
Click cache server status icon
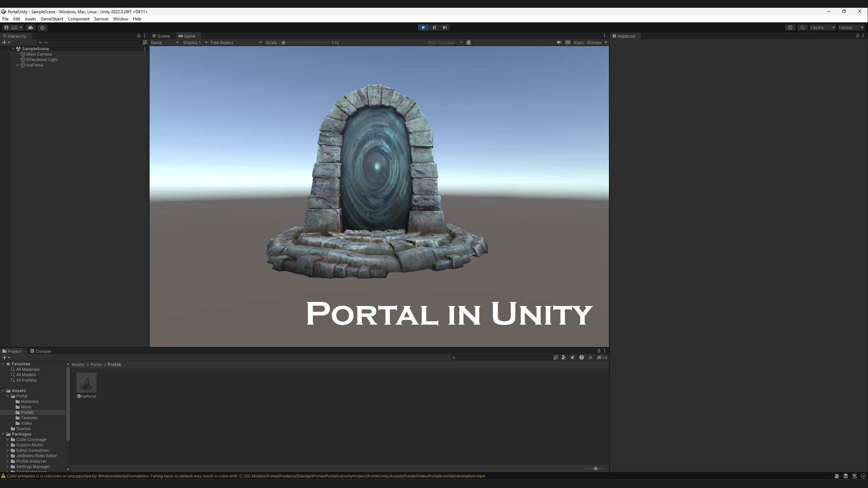pyautogui.click(x=846, y=476)
